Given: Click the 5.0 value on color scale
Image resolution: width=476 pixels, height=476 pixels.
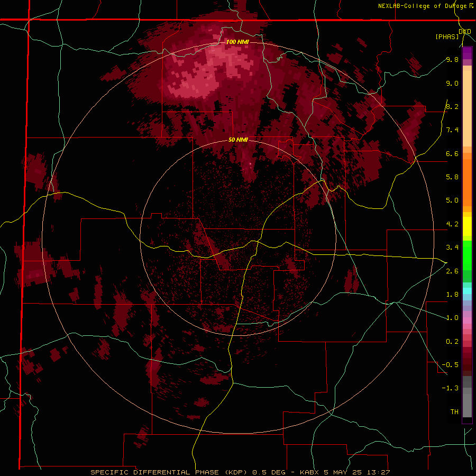Looking at the screenshot, I should (452, 200).
